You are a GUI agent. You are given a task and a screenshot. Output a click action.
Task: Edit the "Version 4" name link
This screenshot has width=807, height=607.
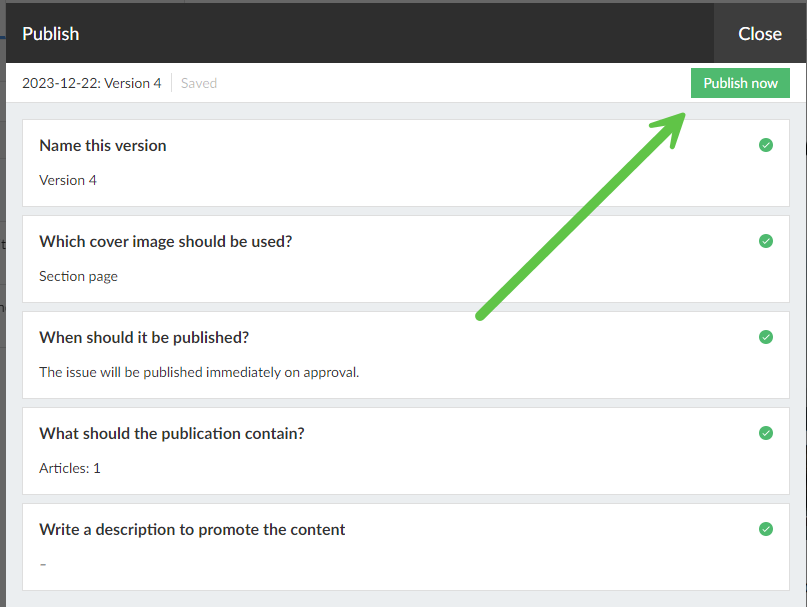[67, 180]
